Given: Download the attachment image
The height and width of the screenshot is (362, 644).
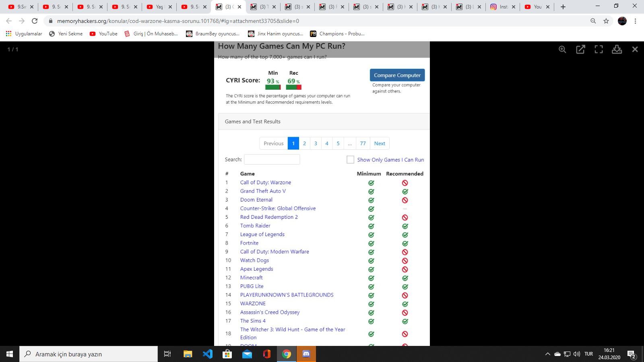Looking at the screenshot, I should pyautogui.click(x=617, y=49).
